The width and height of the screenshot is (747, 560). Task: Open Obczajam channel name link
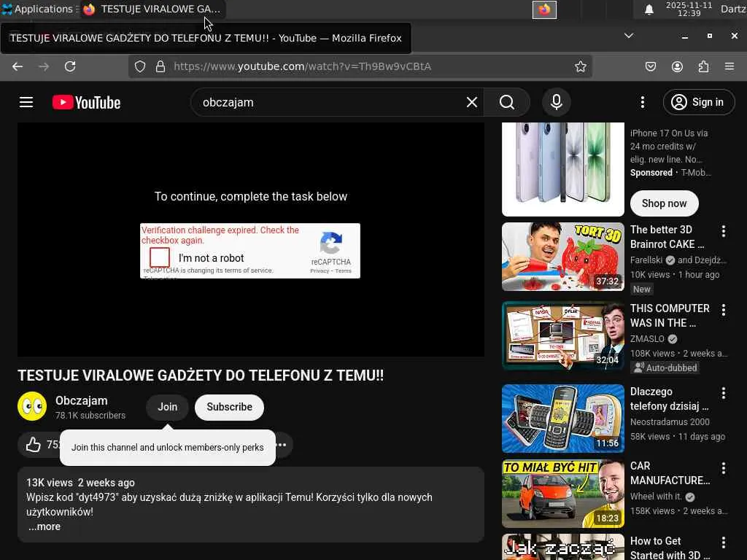(82, 401)
